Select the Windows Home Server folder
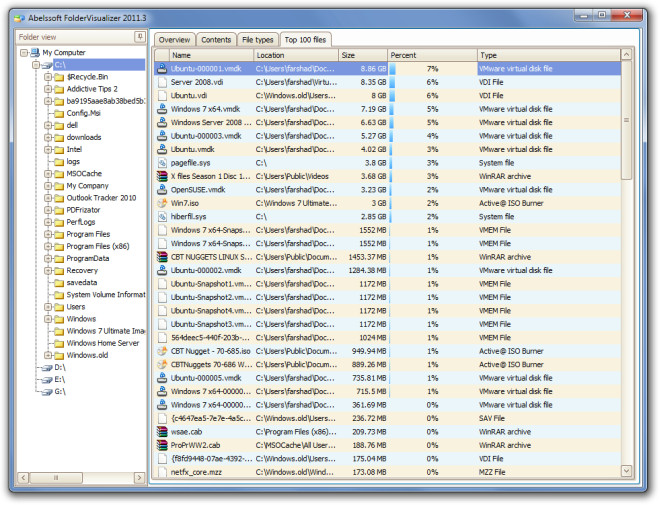Viewport: 660px width, 505px height. [x=103, y=343]
